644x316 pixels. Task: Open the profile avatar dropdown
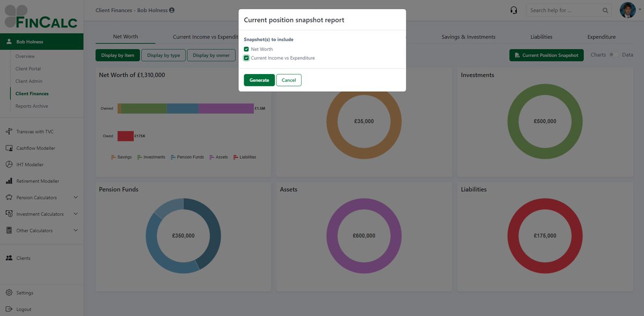[x=627, y=9]
